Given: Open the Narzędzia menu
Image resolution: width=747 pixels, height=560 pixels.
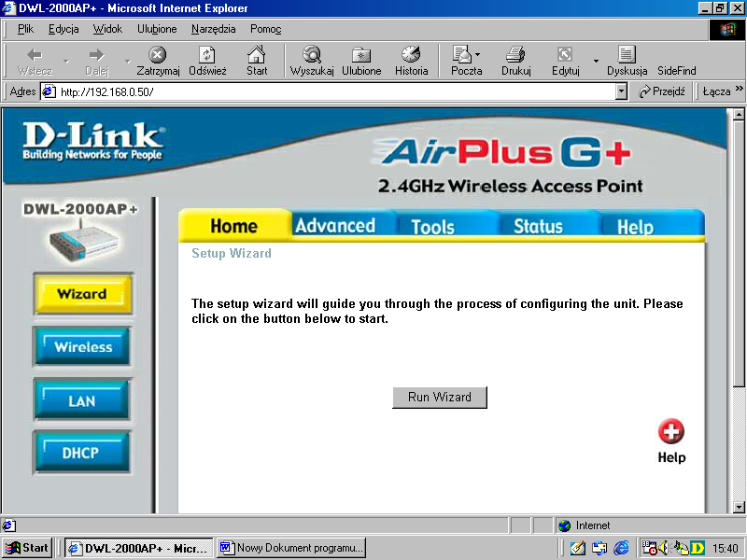Looking at the screenshot, I should pos(214,29).
